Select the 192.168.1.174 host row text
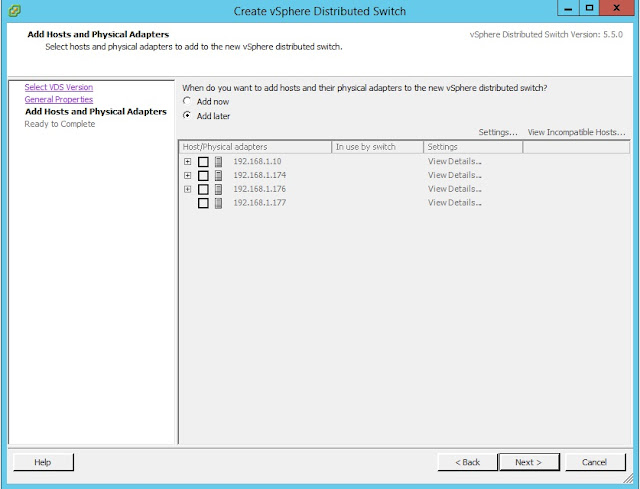Screen dimensions: 640x489 pos(260,175)
